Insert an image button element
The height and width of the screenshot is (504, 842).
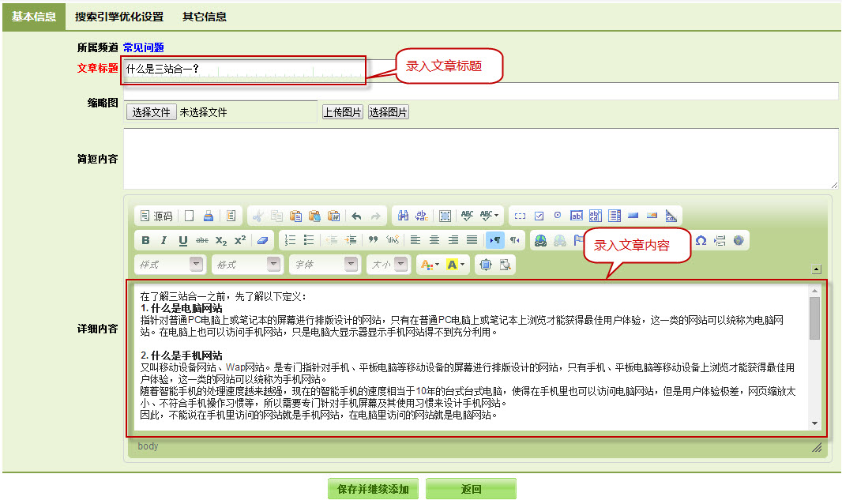tap(652, 216)
